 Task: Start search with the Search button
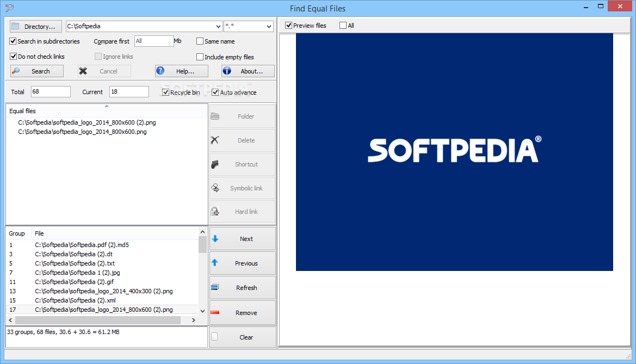click(37, 71)
